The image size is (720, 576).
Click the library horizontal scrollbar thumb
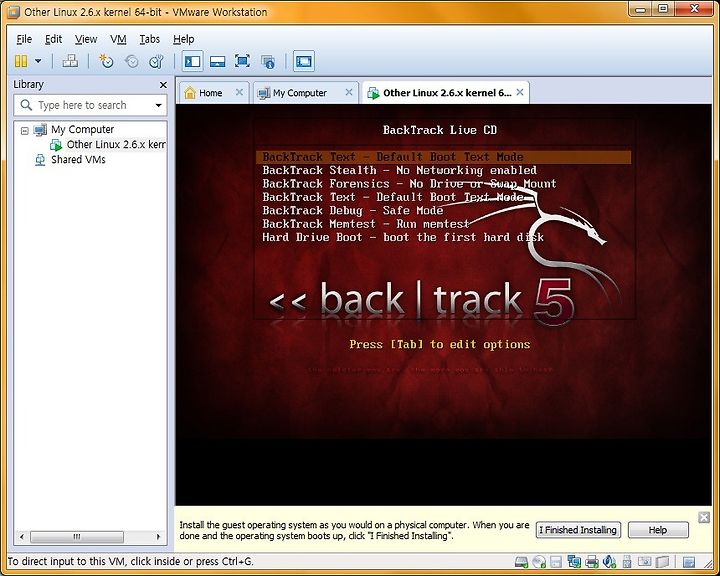click(x=77, y=536)
